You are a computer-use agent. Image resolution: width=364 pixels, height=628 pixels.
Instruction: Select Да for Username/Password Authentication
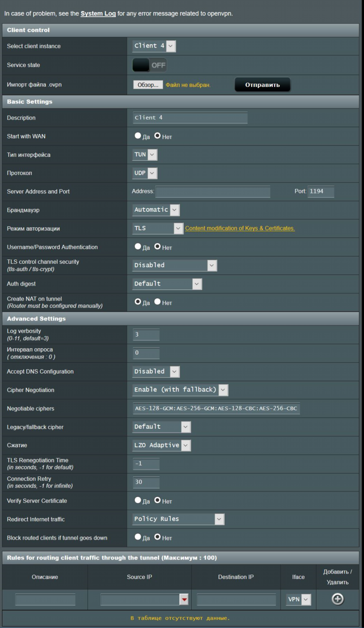coord(138,247)
